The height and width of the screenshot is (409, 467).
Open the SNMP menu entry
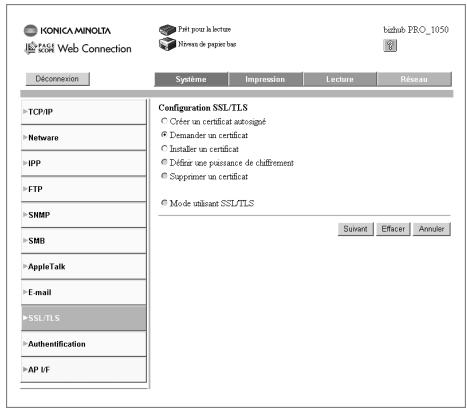click(84, 215)
